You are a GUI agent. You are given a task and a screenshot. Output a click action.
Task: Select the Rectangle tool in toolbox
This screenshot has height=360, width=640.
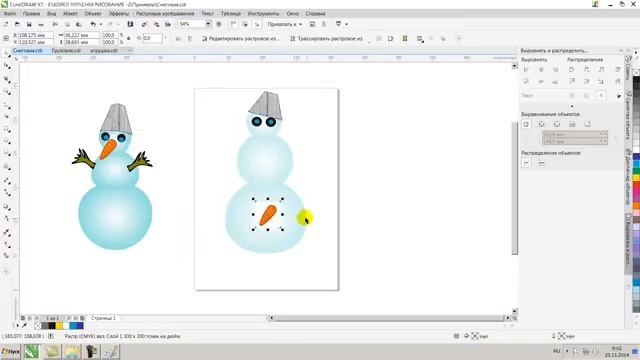pos(7,129)
